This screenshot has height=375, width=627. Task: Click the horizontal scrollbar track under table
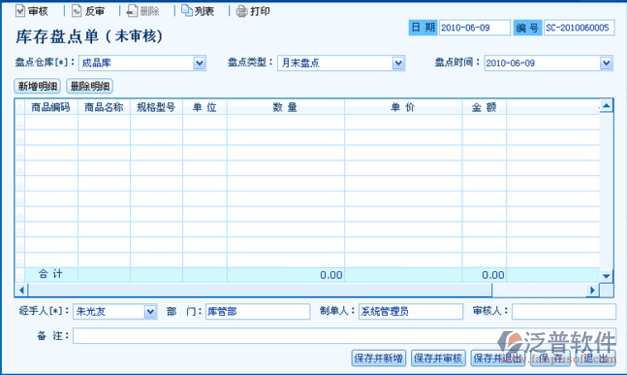[260, 290]
